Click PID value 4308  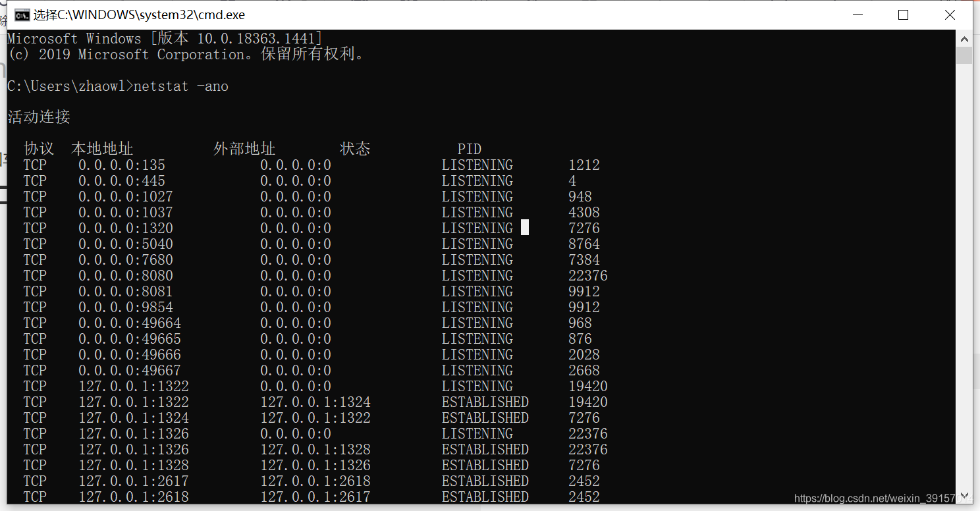coord(584,212)
